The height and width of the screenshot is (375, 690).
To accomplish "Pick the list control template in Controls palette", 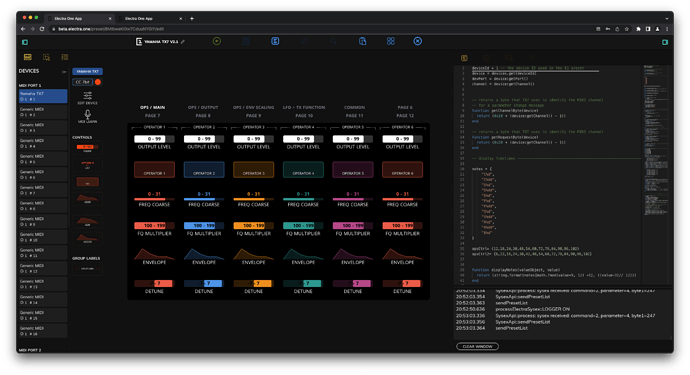I will [88, 165].
